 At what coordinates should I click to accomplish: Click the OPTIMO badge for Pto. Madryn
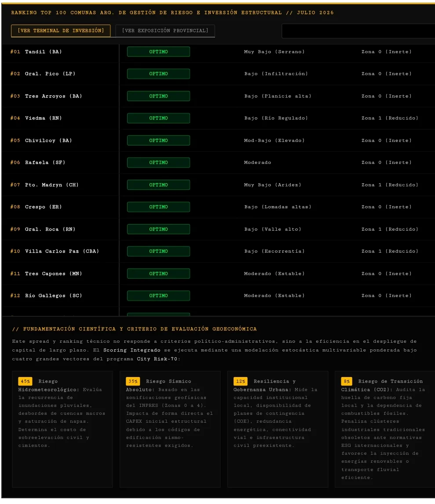[158, 185]
